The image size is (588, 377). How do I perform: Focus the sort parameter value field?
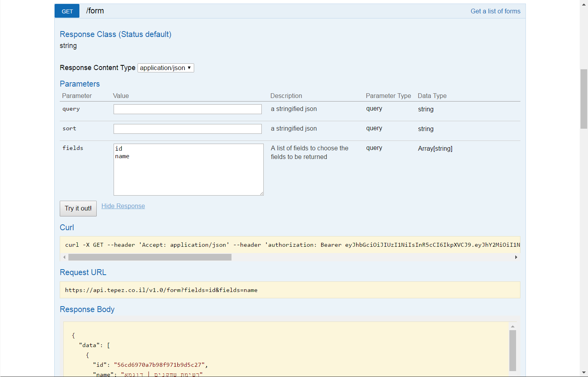click(x=187, y=129)
